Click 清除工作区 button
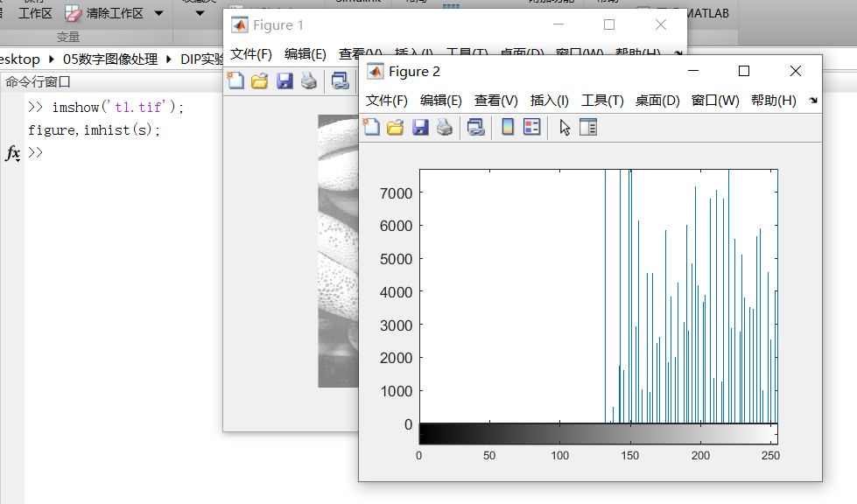The width and height of the screenshot is (857, 504). [104, 14]
